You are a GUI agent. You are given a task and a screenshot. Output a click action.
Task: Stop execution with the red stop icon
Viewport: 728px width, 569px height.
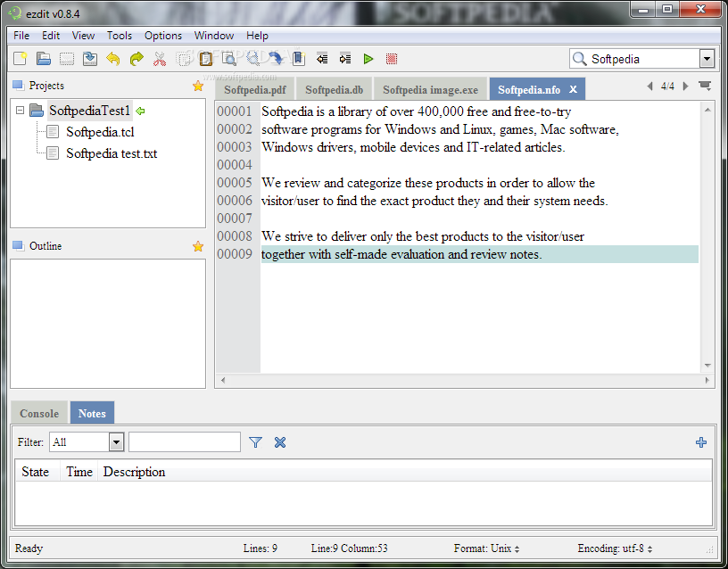click(392, 59)
